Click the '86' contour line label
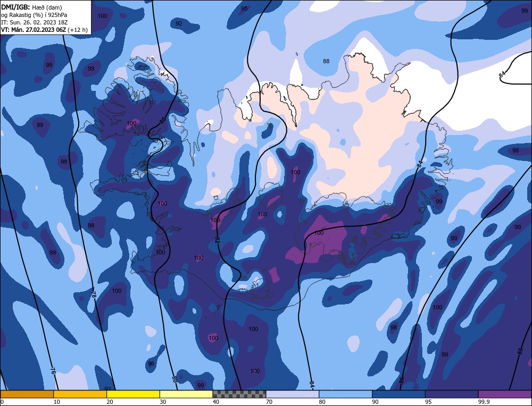Viewport: 532px width, 406px height. pyautogui.click(x=402, y=380)
